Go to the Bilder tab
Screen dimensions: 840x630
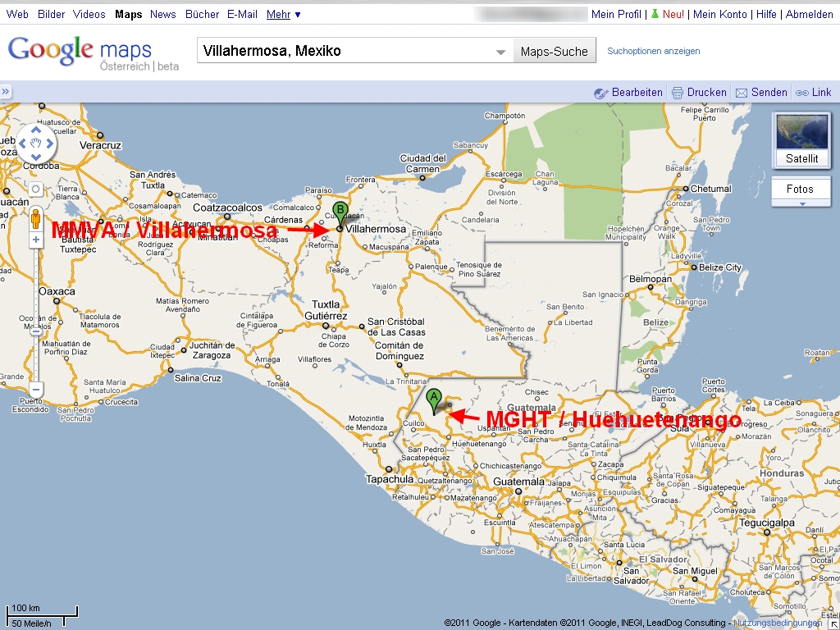52,15
